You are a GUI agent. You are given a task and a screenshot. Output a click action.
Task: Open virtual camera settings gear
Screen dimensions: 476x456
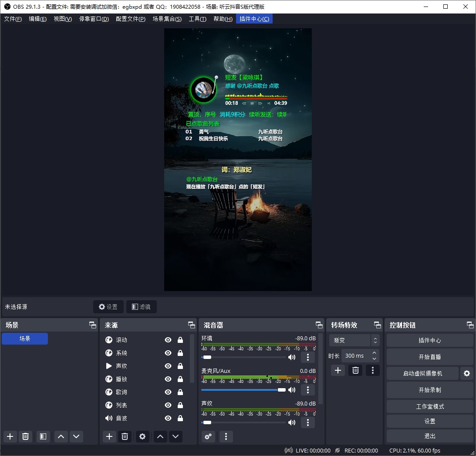pyautogui.click(x=467, y=373)
